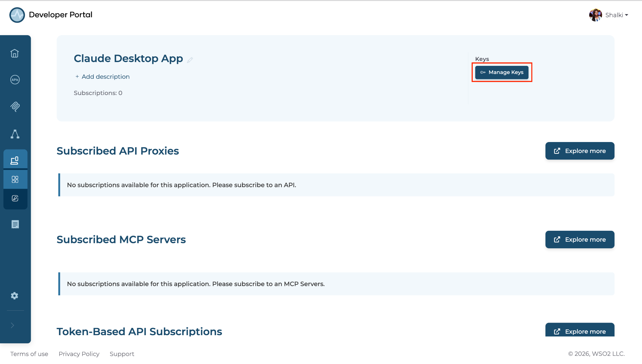Click Add description link
The height and width of the screenshot is (364, 642).
coord(102,76)
